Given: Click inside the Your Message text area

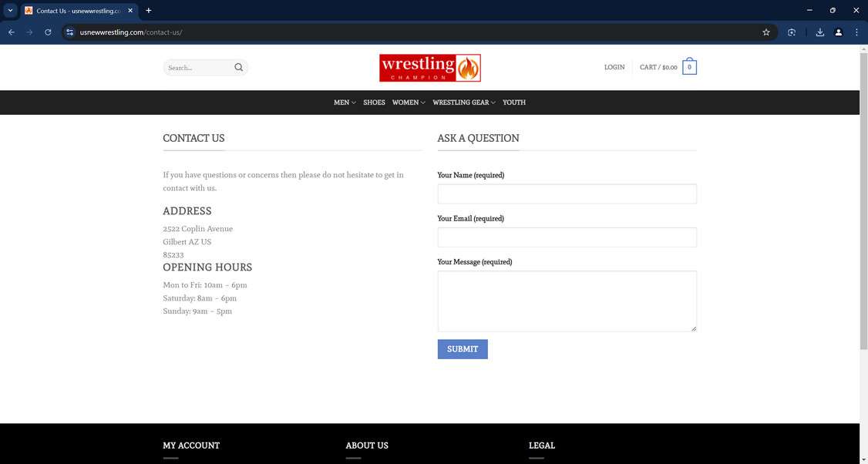Looking at the screenshot, I should 567,301.
